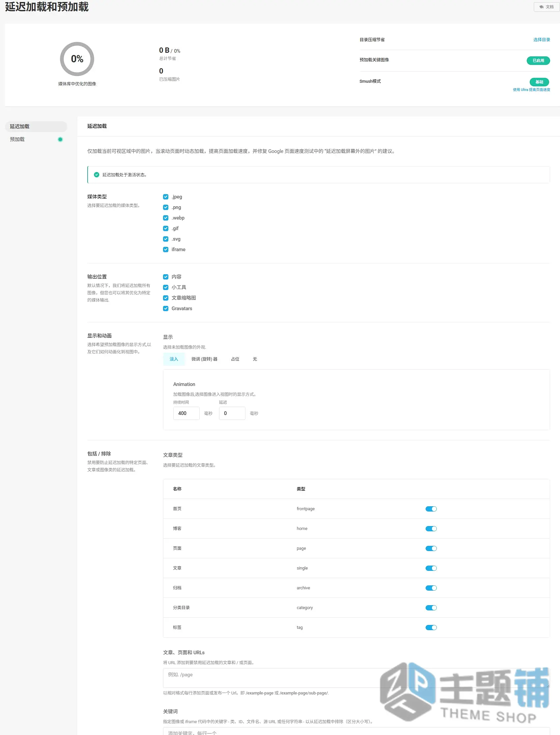Click the 目录压缩节省 label
The width and height of the screenshot is (560, 735).
[x=372, y=40]
